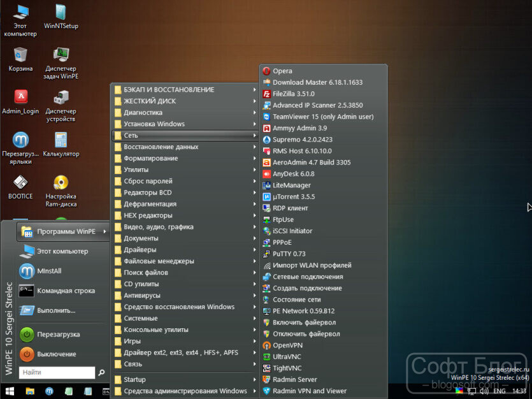Launch AnyDesk 6.0.8

pyautogui.click(x=323, y=174)
